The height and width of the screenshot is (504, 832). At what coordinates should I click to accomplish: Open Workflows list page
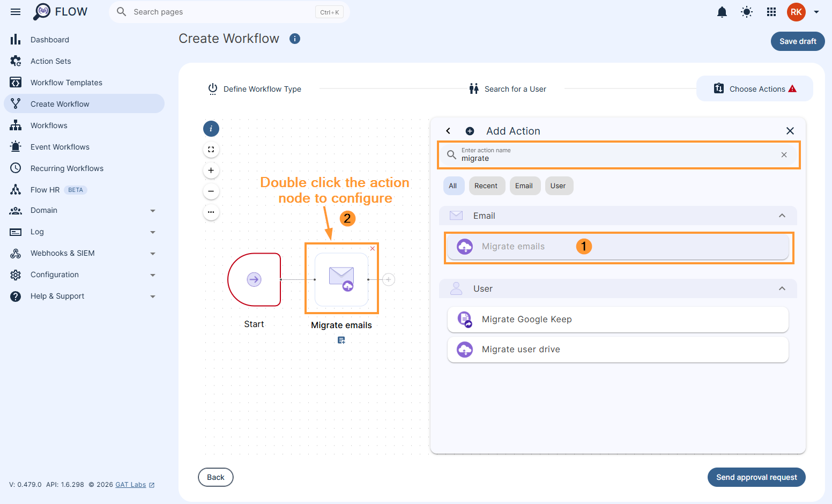click(x=84, y=125)
